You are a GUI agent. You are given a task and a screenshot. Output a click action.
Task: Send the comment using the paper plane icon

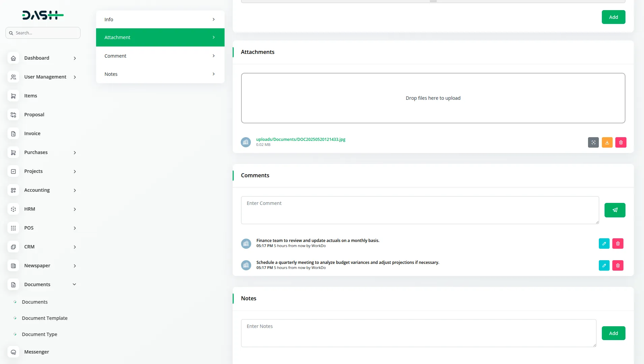tap(615, 210)
